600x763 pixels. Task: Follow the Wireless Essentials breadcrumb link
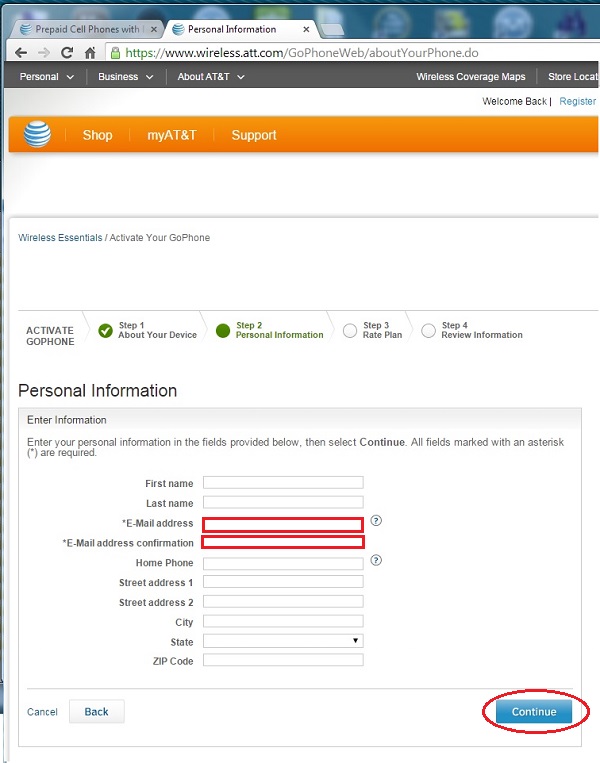[x=60, y=237]
